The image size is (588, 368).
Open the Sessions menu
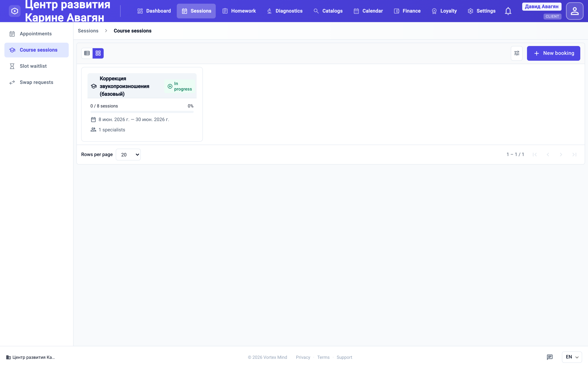click(196, 11)
